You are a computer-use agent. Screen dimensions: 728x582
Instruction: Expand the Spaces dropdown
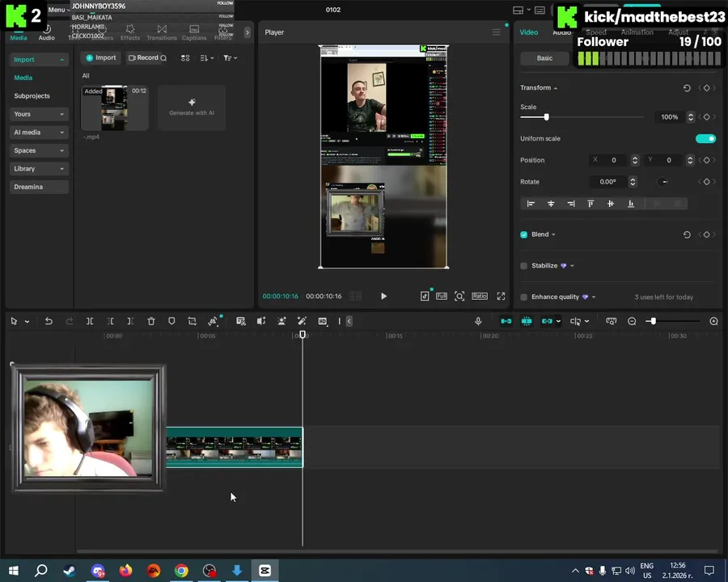click(x=39, y=150)
